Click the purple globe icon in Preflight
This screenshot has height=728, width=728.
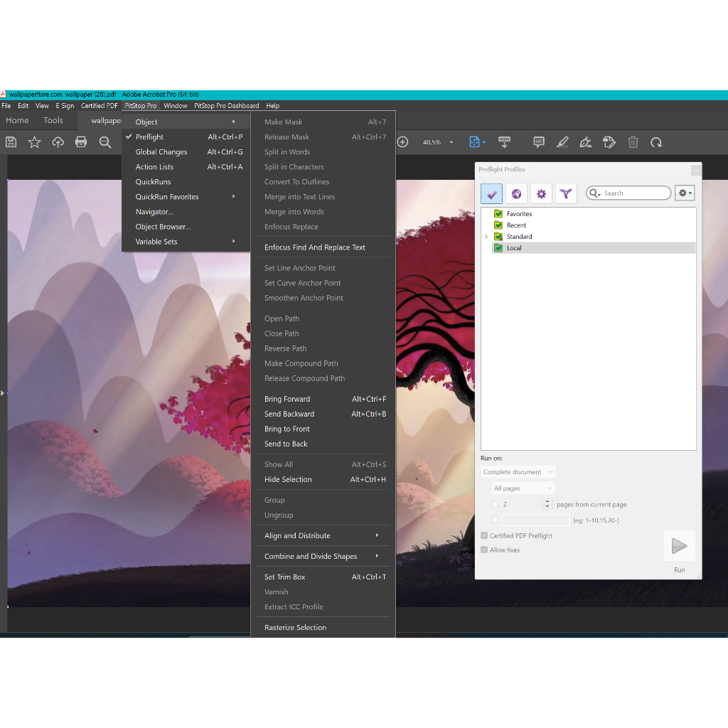[517, 193]
